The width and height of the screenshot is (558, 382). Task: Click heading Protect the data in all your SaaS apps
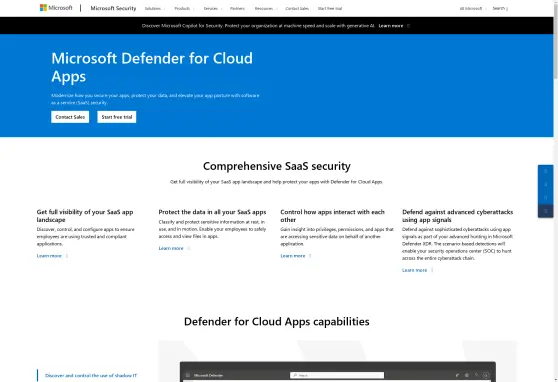click(x=212, y=212)
